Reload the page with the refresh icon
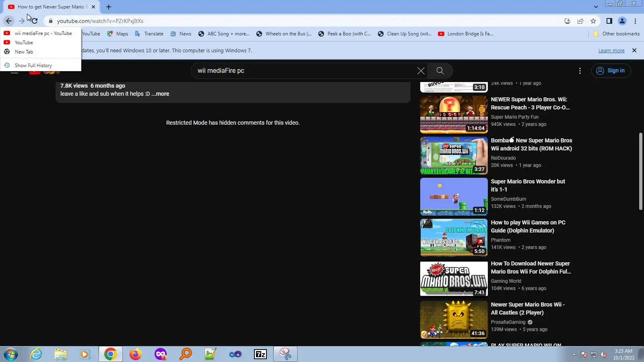 point(34,21)
